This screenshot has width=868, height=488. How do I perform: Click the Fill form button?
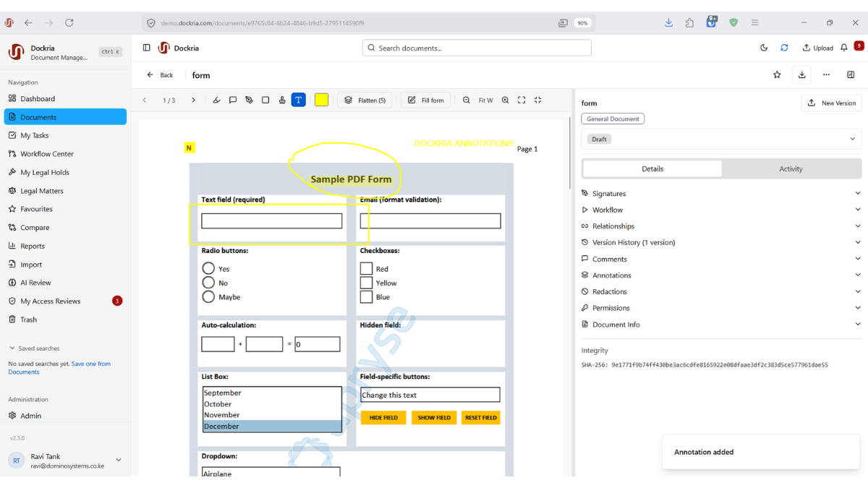tap(425, 100)
